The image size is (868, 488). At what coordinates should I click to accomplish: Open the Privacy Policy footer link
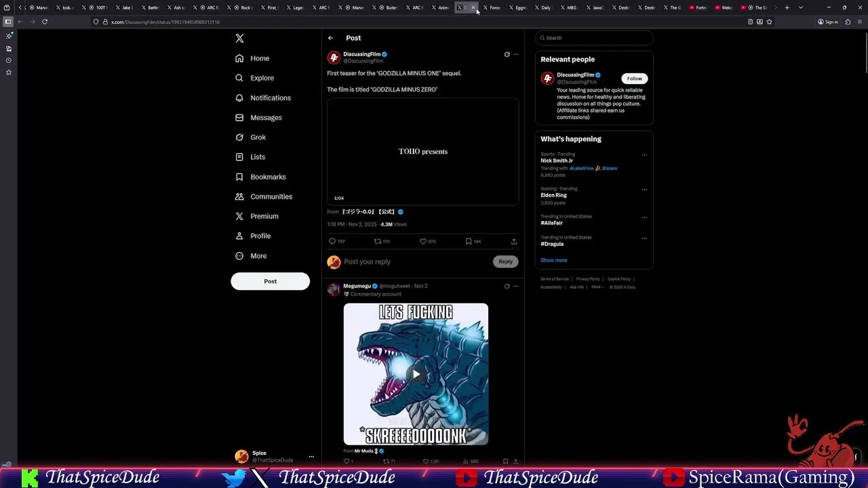(588, 279)
